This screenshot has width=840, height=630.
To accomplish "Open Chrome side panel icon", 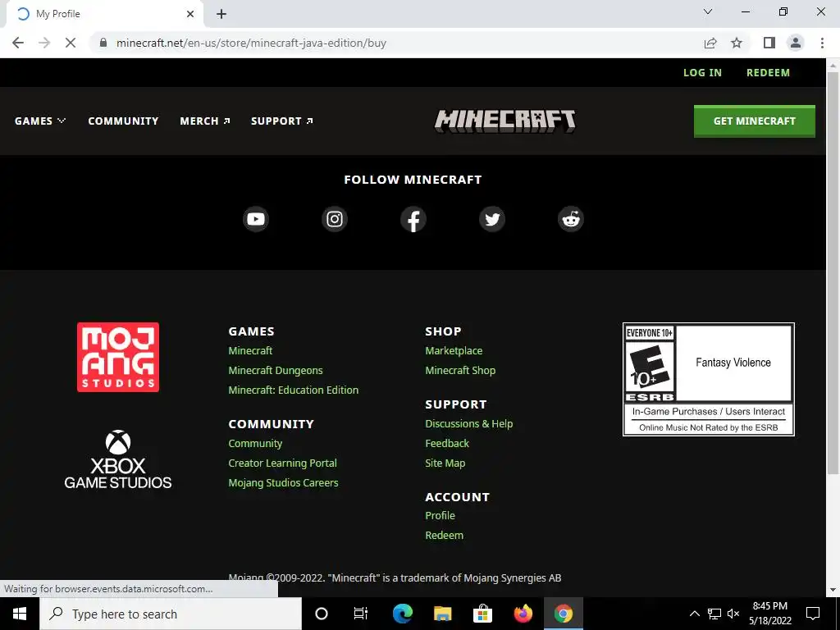I will [x=769, y=43].
